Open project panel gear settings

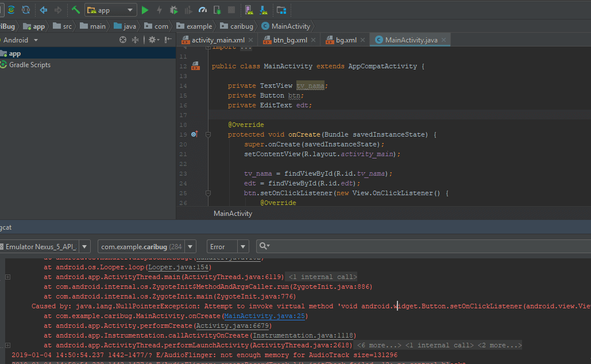pos(153,40)
